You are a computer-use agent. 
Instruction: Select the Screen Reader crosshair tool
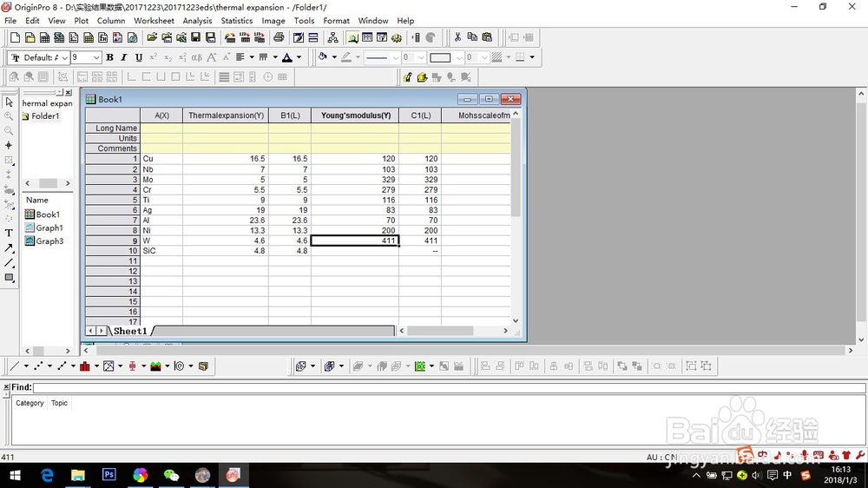tap(9, 145)
